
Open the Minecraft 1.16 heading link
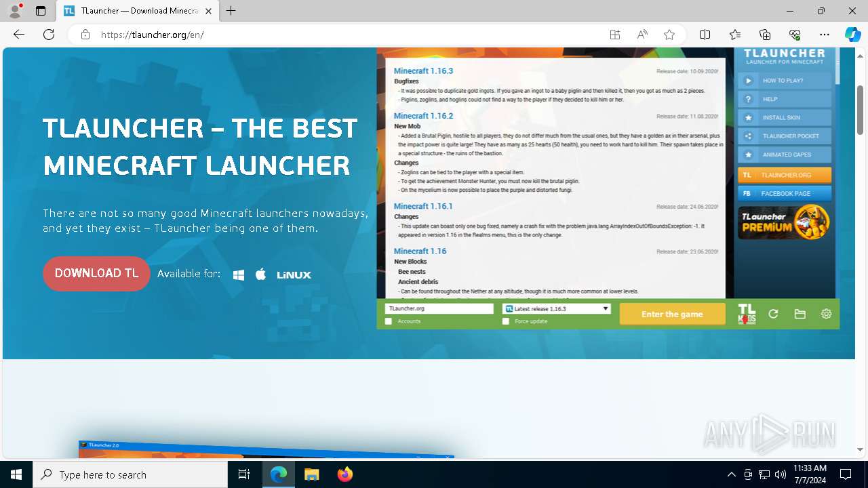click(x=420, y=251)
